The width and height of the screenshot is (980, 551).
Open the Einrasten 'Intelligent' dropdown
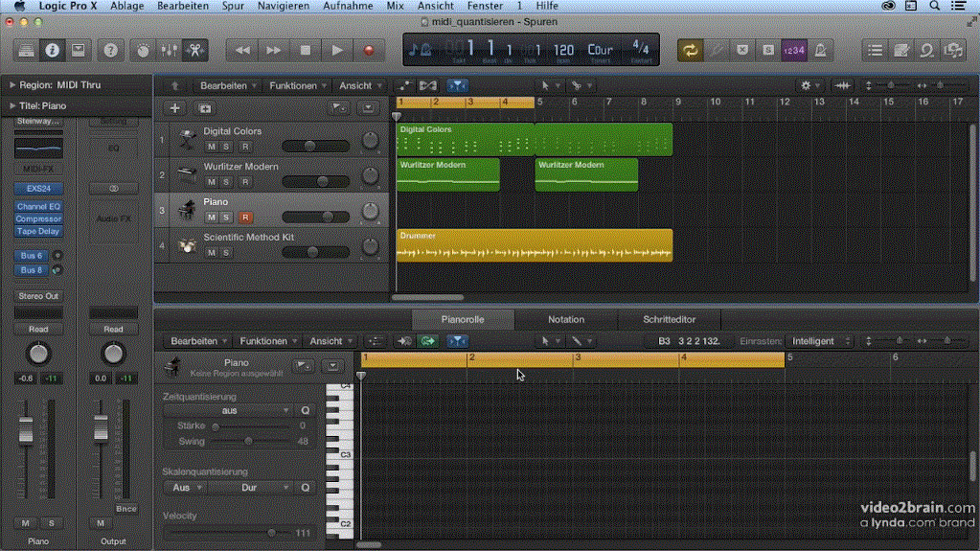(819, 341)
